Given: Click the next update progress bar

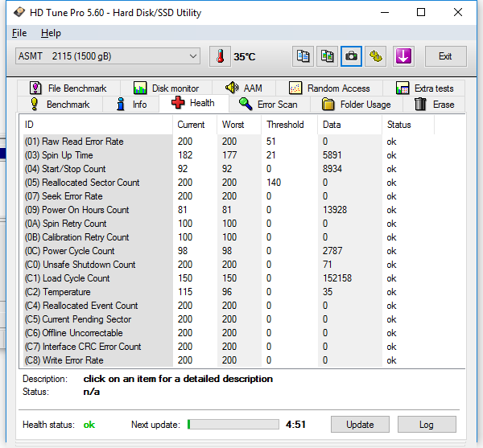Looking at the screenshot, I should (x=233, y=425).
